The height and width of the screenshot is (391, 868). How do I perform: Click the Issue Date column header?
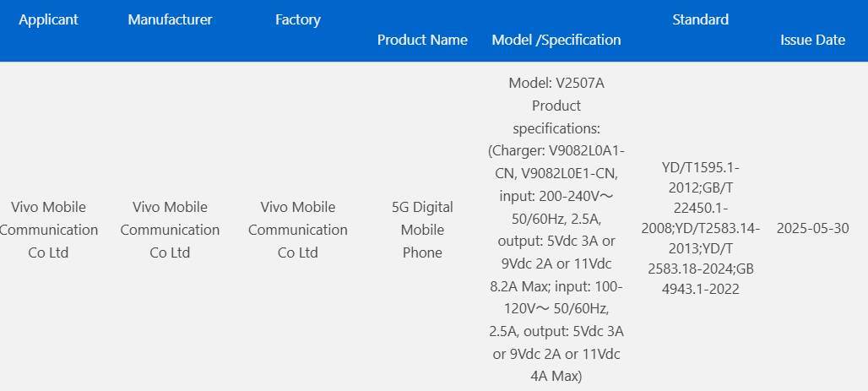point(812,40)
